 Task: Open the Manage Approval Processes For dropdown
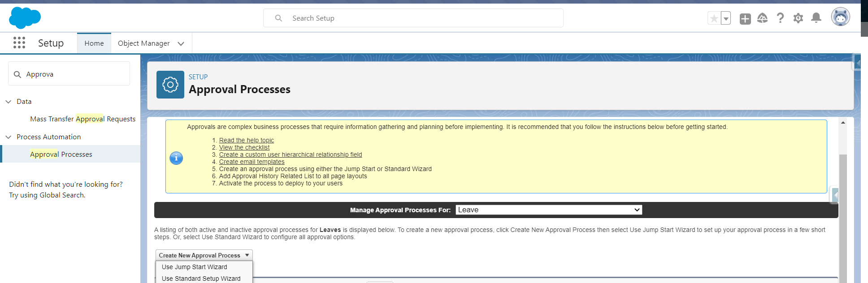click(x=549, y=210)
